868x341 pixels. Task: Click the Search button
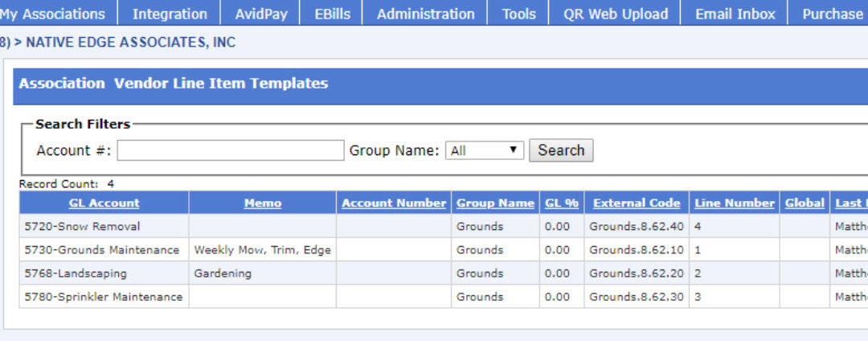click(561, 150)
